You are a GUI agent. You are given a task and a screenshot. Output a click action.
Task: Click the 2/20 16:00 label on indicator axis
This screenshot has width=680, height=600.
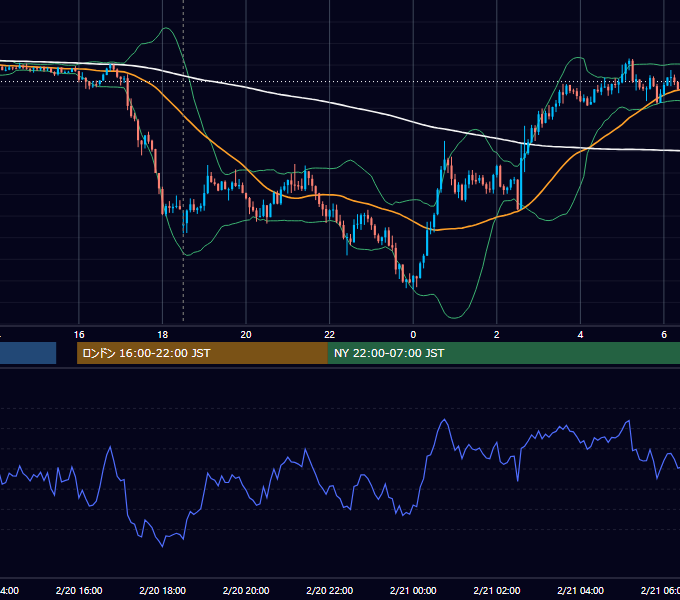[x=79, y=591]
